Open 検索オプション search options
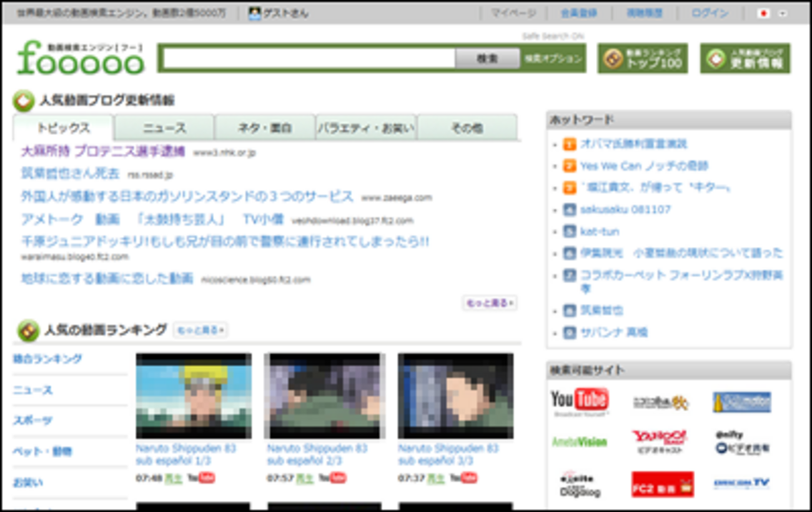This screenshot has height=512, width=812. tap(553, 58)
